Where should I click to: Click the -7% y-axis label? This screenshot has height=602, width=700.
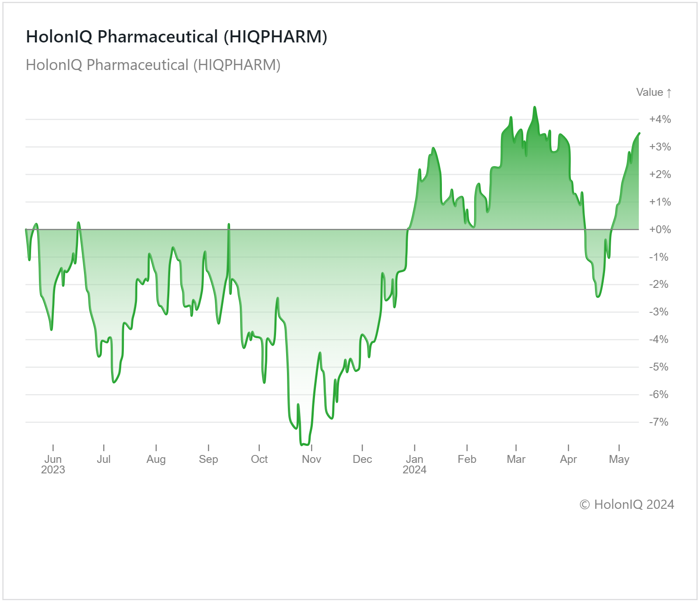click(658, 422)
